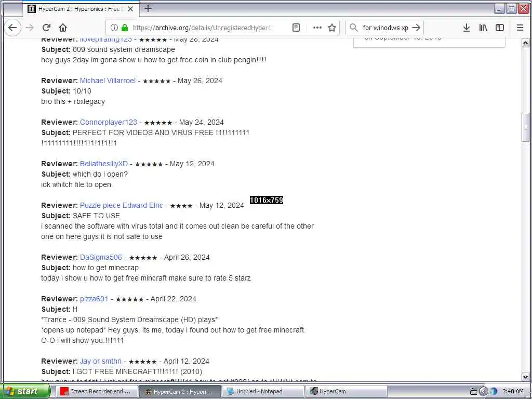Switch to HyperCam 2 Firefox taskbar button
This screenshot has width=532, height=399.
pos(180,392)
